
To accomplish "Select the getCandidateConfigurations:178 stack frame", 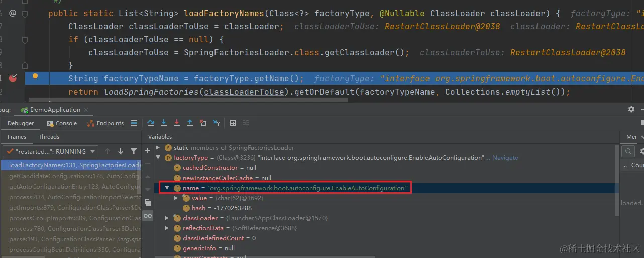I will click(71, 176).
